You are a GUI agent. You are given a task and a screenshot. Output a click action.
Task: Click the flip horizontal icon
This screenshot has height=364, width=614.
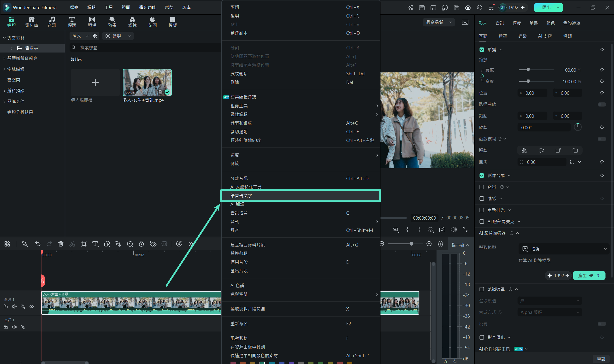pyautogui.click(x=524, y=150)
